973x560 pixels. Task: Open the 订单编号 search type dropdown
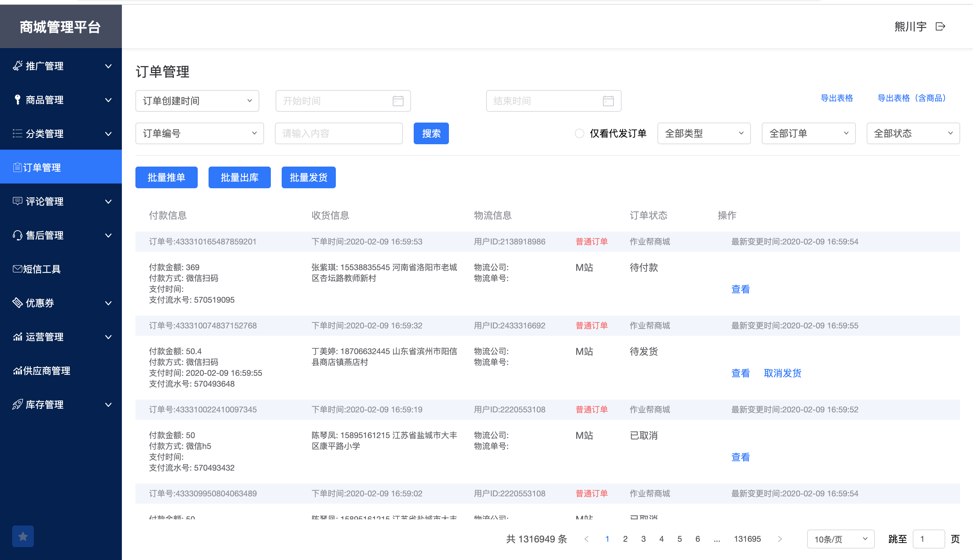[199, 133]
